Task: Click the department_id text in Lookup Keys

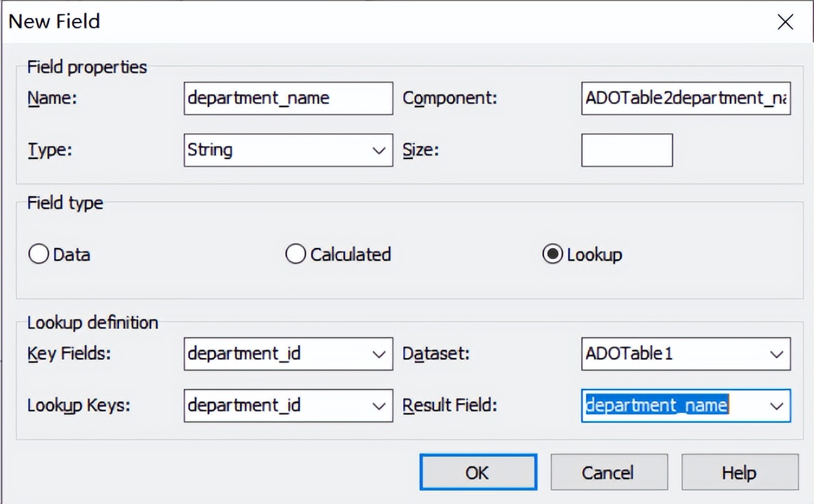Action: point(244,406)
